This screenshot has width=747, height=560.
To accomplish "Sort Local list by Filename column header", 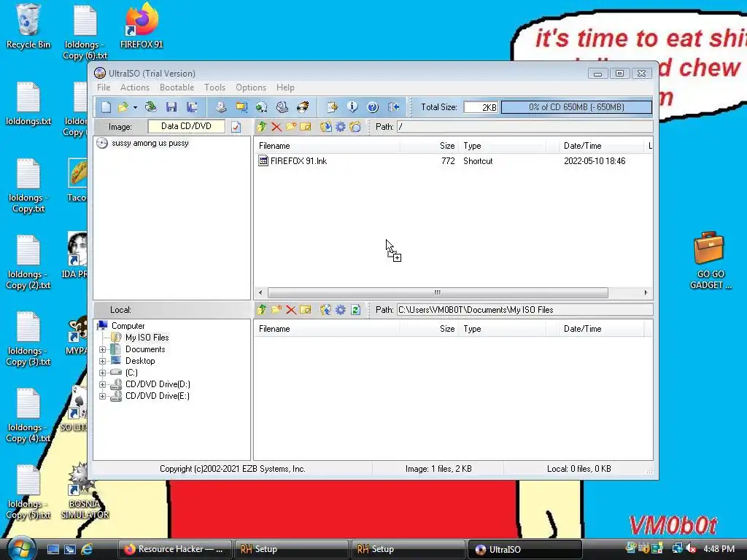I will [x=328, y=329].
